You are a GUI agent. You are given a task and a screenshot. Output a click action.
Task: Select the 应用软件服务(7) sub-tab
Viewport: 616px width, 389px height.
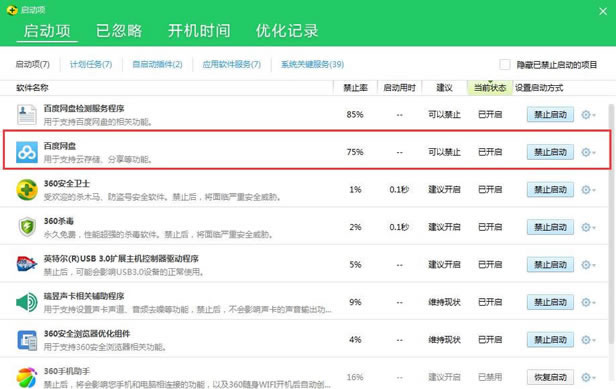tap(231, 64)
